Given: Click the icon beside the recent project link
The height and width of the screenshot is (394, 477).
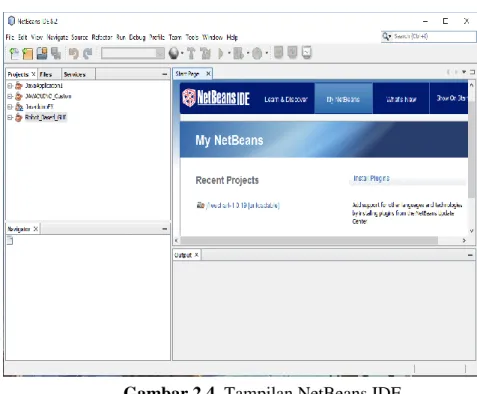Looking at the screenshot, I should click(x=200, y=205).
